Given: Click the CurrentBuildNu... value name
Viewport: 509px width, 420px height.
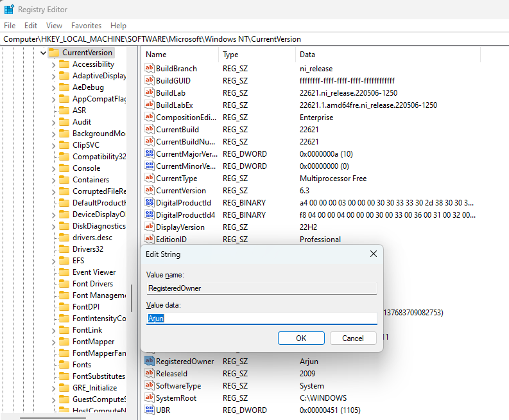Looking at the screenshot, I should click(x=185, y=142).
